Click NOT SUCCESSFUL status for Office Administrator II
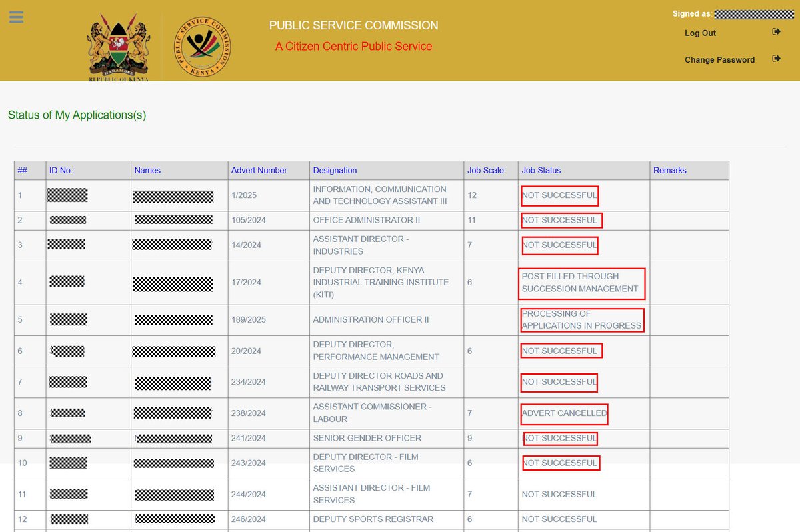Image resolution: width=800 pixels, height=532 pixels. coord(559,220)
